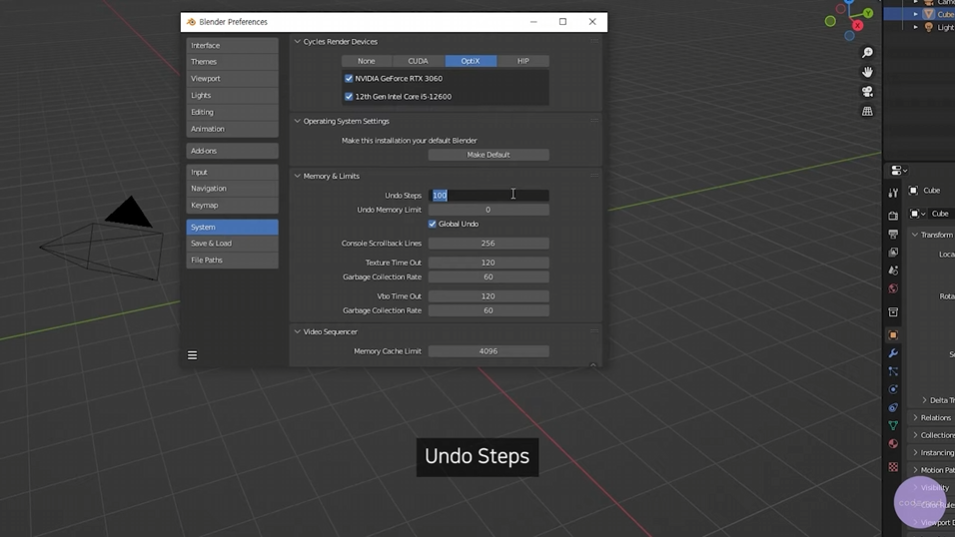955x537 pixels.
Task: Open the Texture properties checker icon
Action: [x=893, y=467]
